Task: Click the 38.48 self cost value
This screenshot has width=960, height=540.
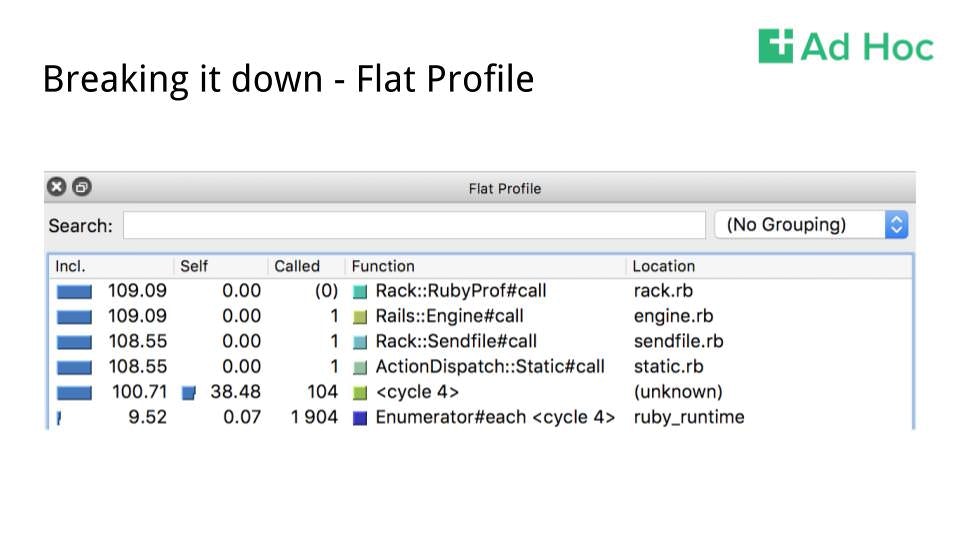Action: pos(236,392)
